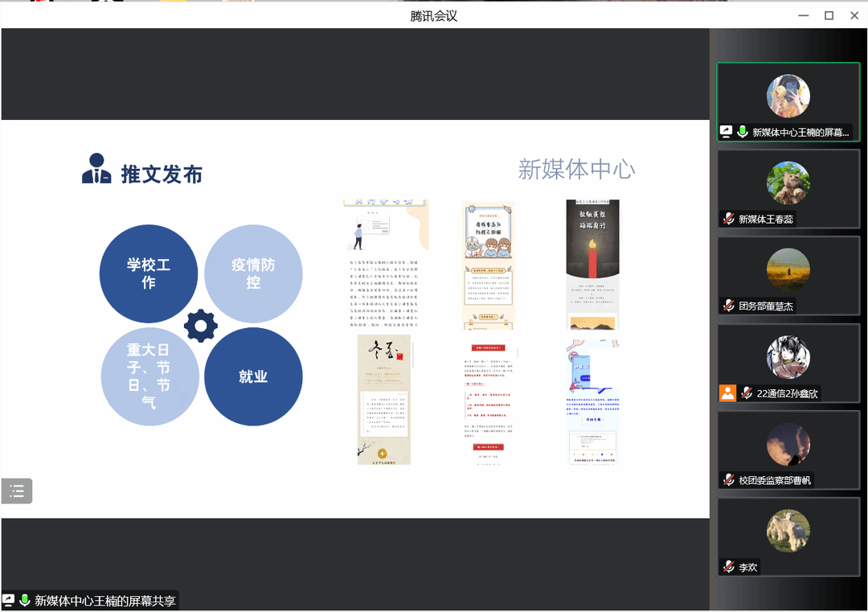Click the muted microphone icon for 团务部董慧杰
This screenshot has width=868, height=612.
[x=728, y=306]
